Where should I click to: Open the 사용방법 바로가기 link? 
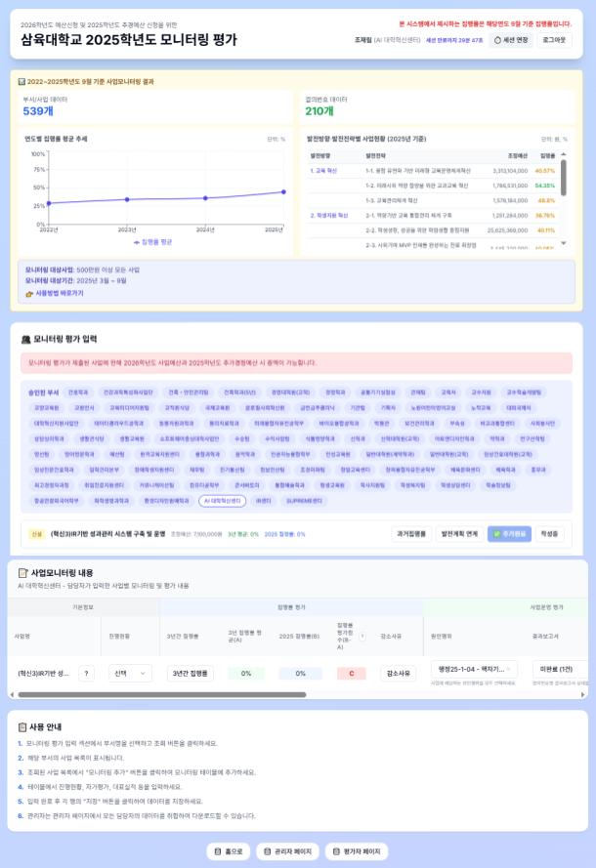click(x=60, y=293)
